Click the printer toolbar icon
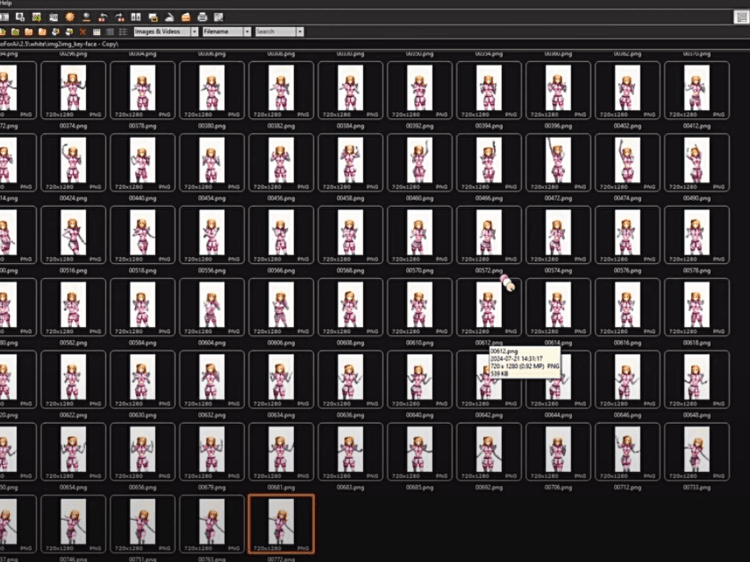The height and width of the screenshot is (562, 750). click(x=202, y=17)
